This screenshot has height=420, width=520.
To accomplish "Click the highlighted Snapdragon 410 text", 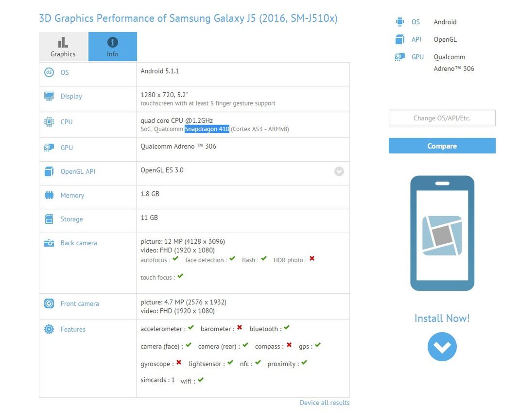I will click(207, 129).
